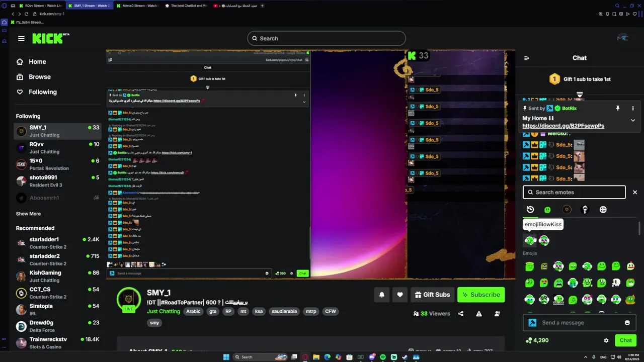Viewport: 644px width, 362px height.
Task: Click the Gift 1 sub leaderboard banner
Action: [580, 79]
